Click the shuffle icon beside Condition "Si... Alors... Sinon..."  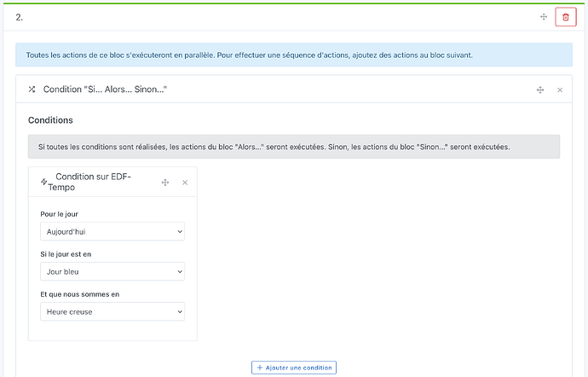32,90
